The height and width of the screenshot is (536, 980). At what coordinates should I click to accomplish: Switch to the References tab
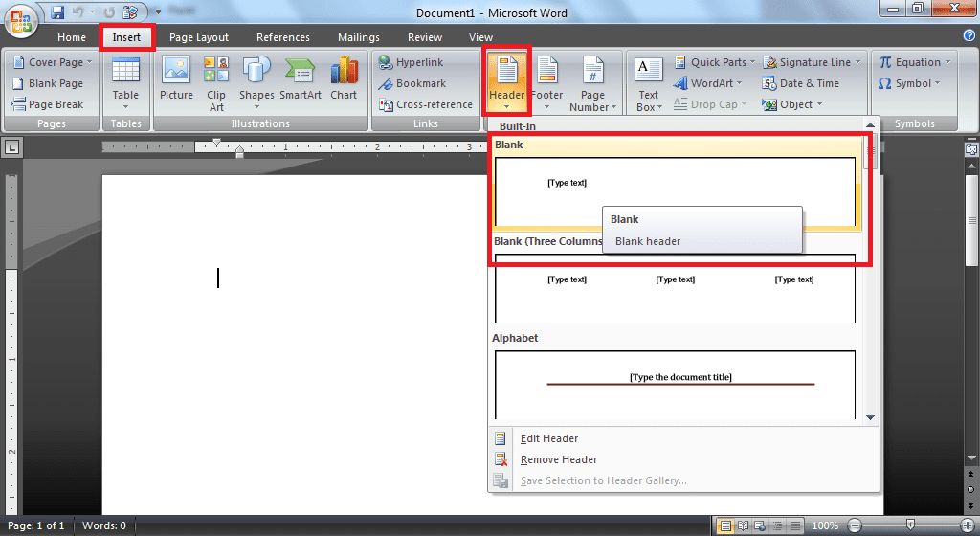(x=283, y=37)
